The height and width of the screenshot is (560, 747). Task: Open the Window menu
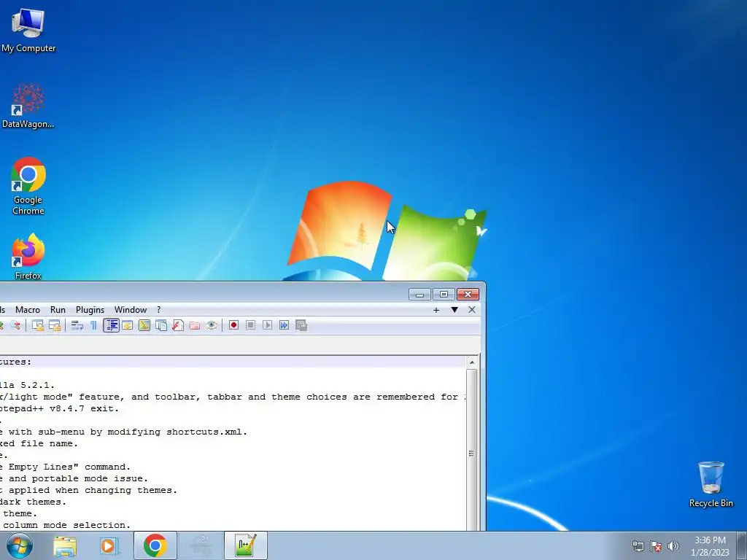(131, 309)
